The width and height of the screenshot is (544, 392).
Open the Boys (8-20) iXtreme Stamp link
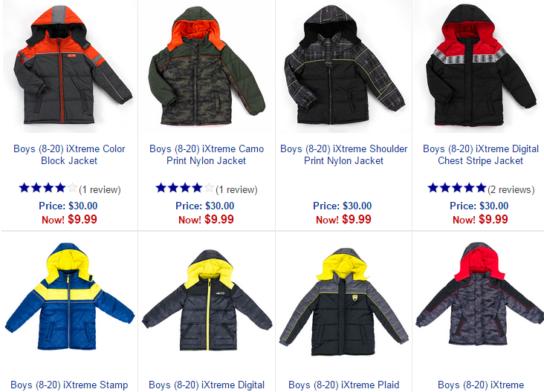[x=69, y=385]
